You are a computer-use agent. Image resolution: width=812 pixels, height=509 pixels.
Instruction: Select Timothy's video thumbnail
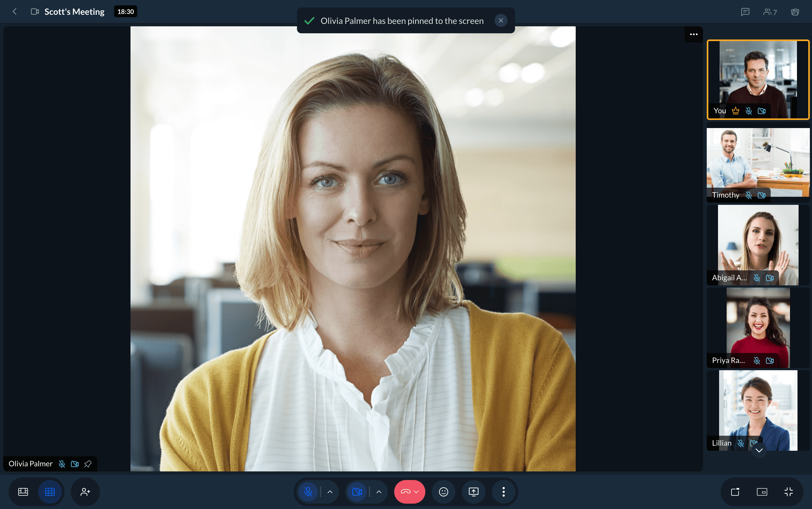coord(758,163)
